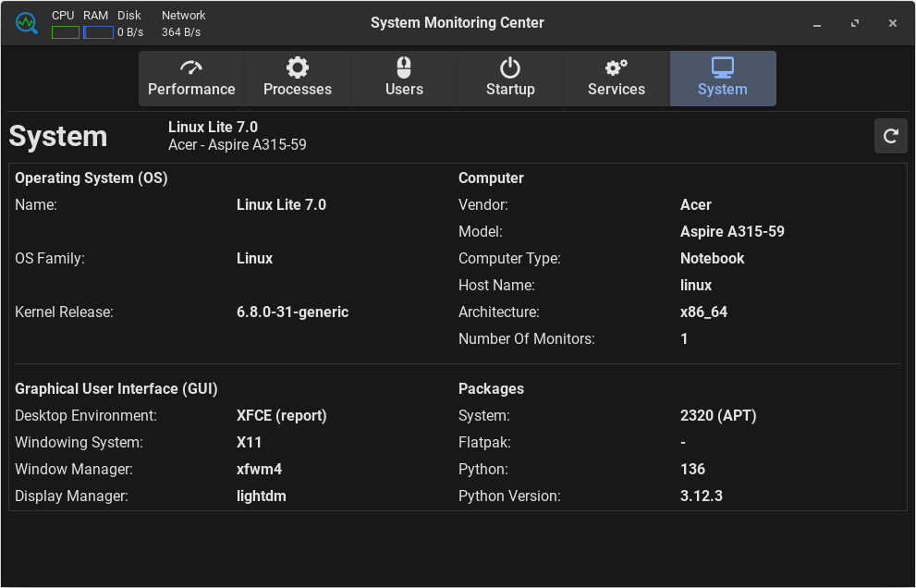The image size is (916, 588).
Task: Click the Network speed 364 B/s readout
Action: (x=181, y=32)
